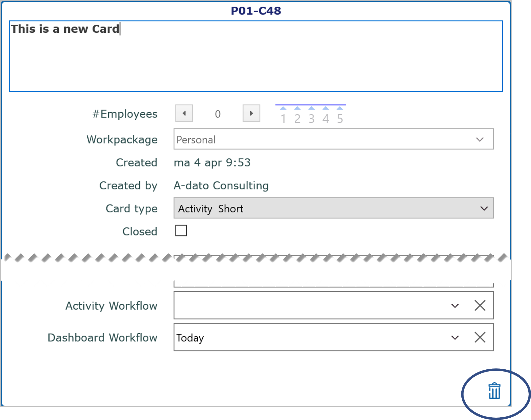
Task: Click in the card description text box
Action: [256, 56]
